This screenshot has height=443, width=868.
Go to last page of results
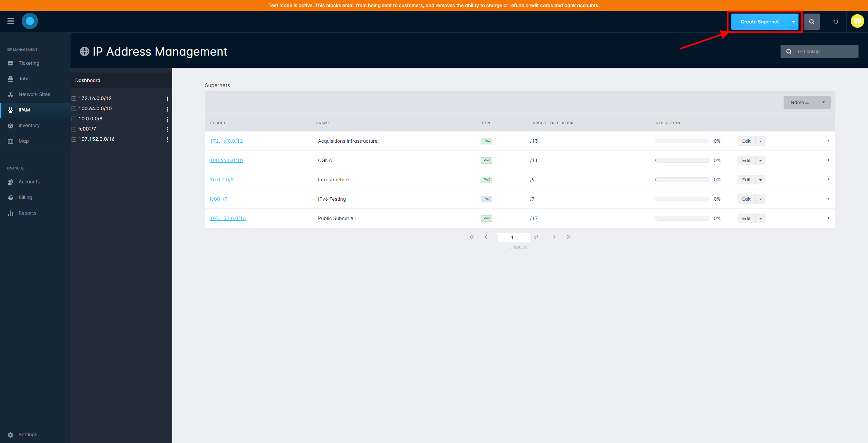[568, 237]
